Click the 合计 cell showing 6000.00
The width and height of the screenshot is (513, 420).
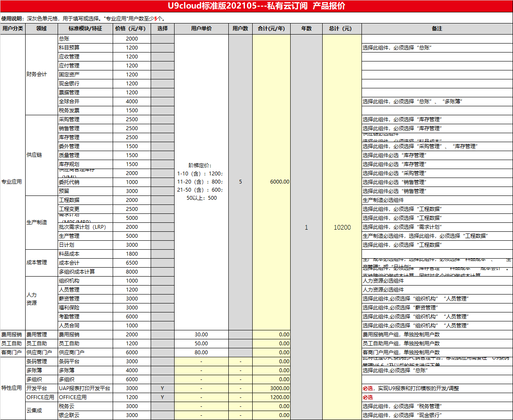point(271,182)
